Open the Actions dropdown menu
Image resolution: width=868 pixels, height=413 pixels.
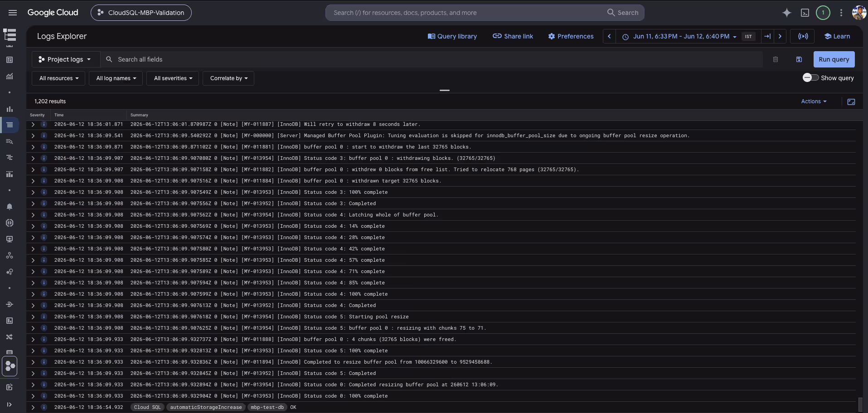[x=814, y=101]
